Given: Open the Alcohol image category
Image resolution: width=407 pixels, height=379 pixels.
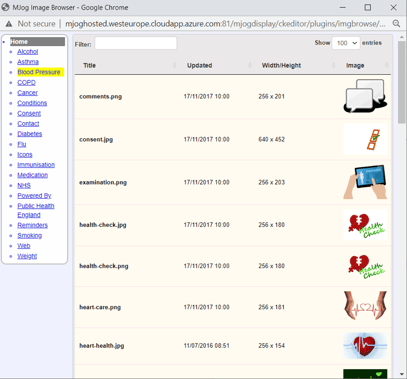Looking at the screenshot, I should (28, 52).
